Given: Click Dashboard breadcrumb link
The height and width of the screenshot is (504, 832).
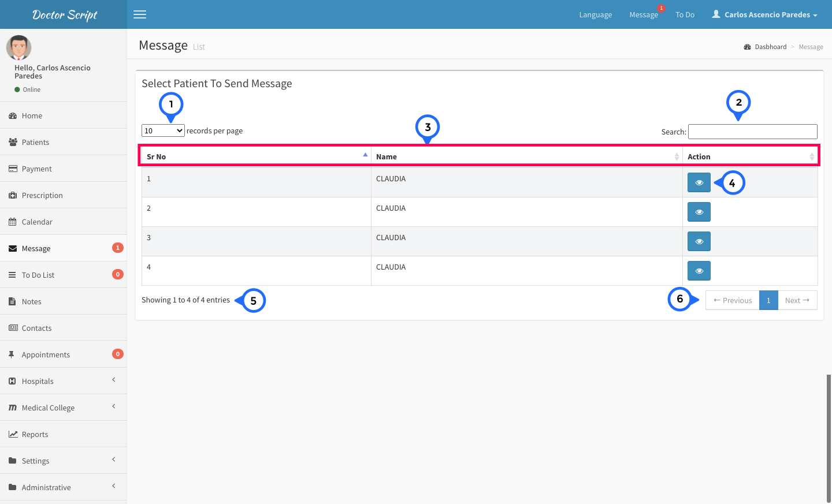Looking at the screenshot, I should pos(770,47).
